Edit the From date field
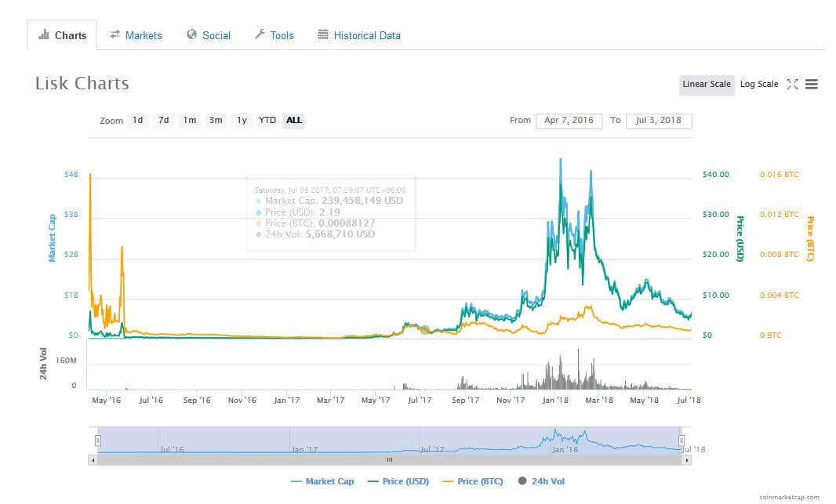This screenshot has width=836, height=504. point(569,121)
